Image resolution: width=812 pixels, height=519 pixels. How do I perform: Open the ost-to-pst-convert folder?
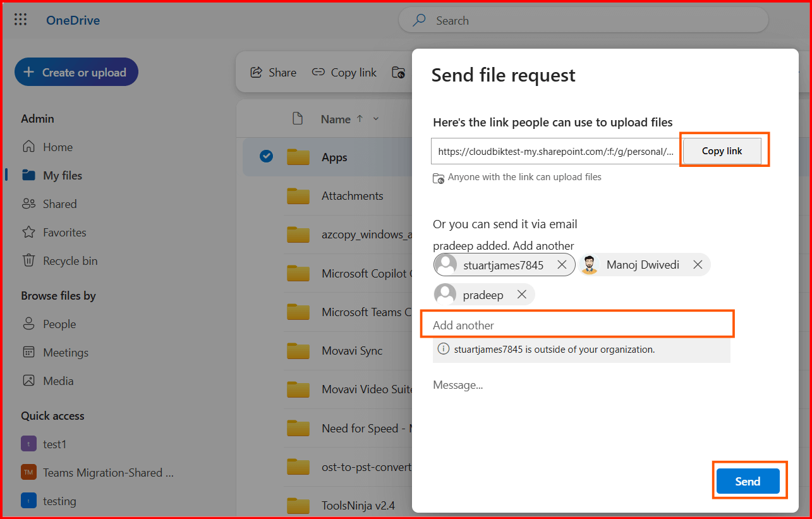[367, 467]
